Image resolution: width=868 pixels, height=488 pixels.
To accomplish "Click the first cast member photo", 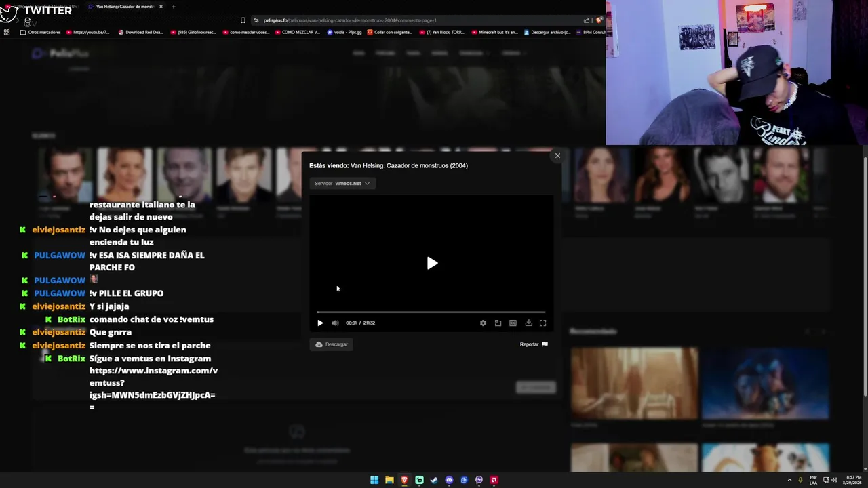I will click(66, 175).
